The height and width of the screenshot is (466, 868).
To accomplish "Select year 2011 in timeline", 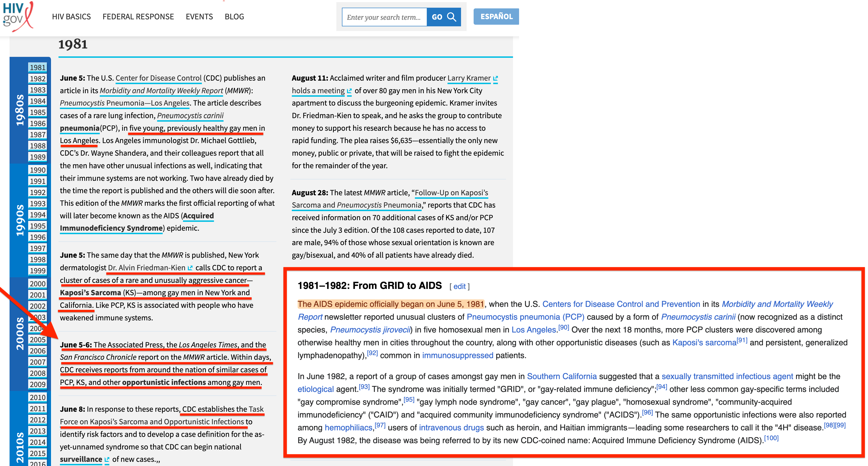I will pos(37,409).
